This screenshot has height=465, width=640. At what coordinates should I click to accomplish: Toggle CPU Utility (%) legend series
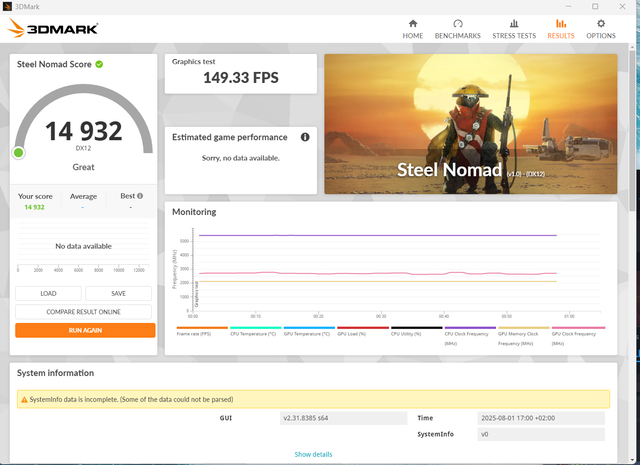pyautogui.click(x=416, y=331)
